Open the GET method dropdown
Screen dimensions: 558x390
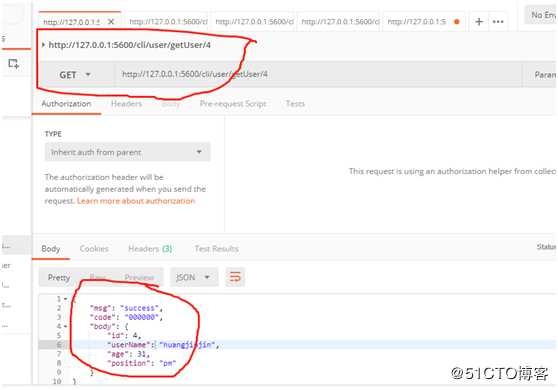click(75, 75)
